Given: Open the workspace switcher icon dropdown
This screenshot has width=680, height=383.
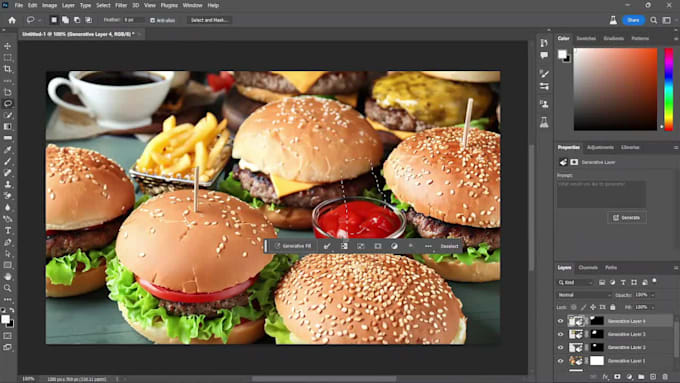Looking at the screenshot, I should [x=667, y=20].
